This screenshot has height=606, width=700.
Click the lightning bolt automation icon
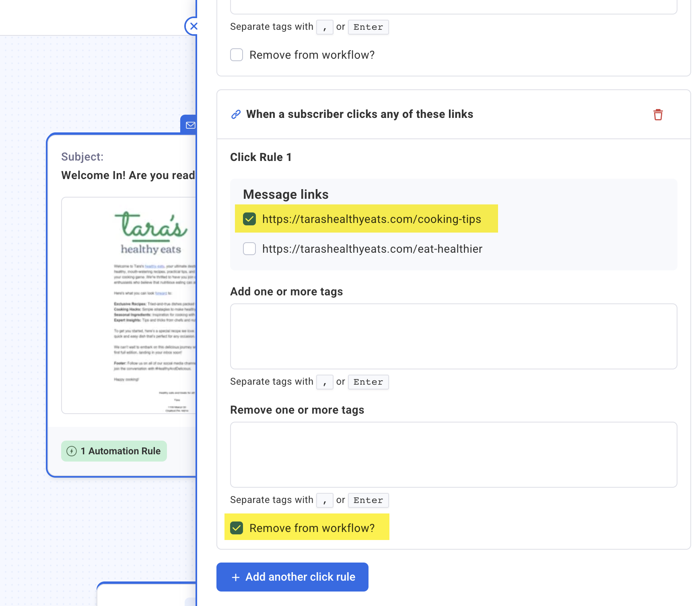click(72, 451)
